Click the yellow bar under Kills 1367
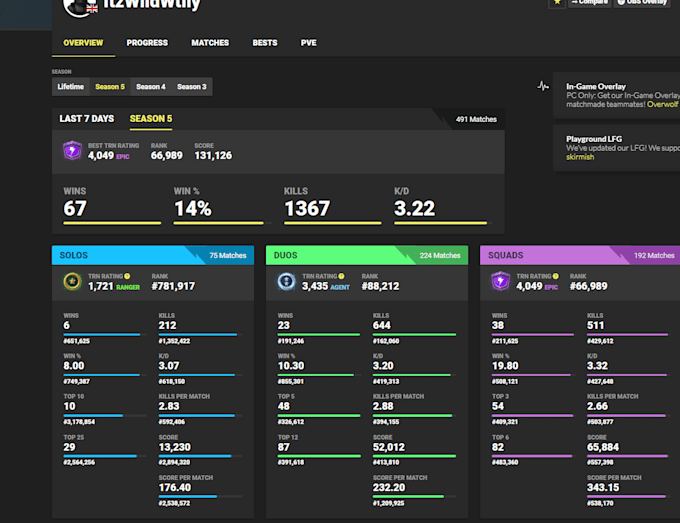Viewport: 680px width, 523px height. coord(333,223)
